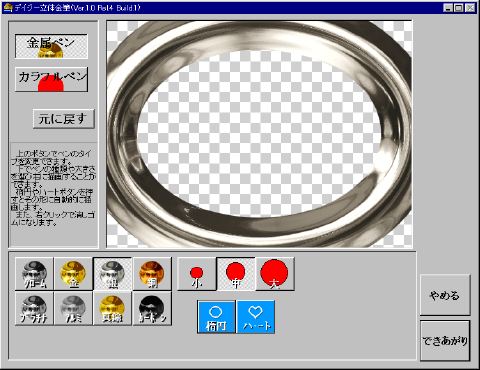Screen dimensions: 480x370
Task: Click the app icon in title bar
Action: tap(7, 7)
